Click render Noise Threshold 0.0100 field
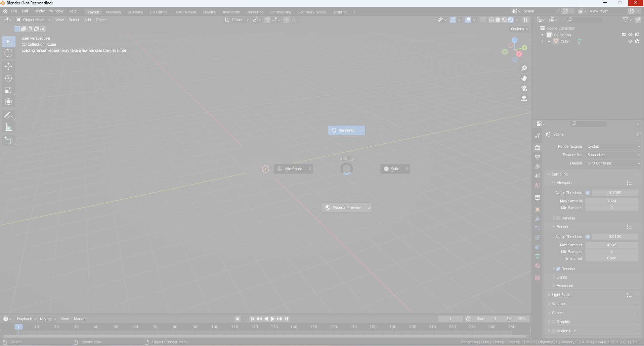644x346 pixels. [x=615, y=237]
